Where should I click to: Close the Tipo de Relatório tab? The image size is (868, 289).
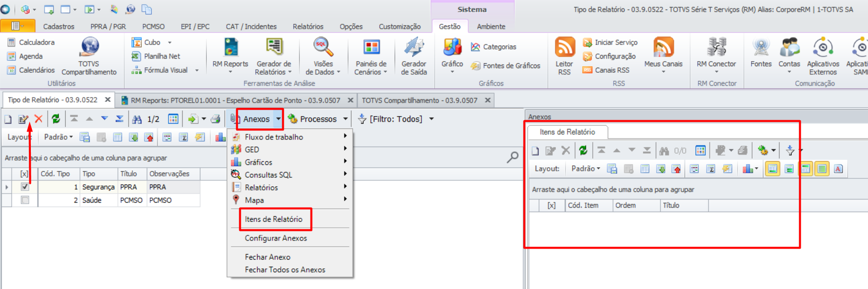[x=107, y=100]
